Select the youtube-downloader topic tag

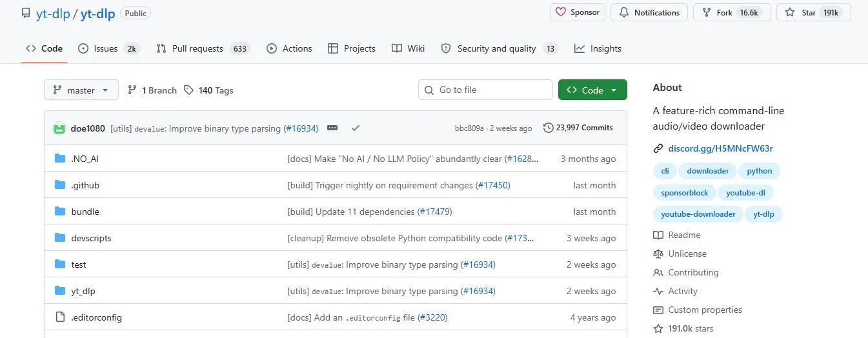(698, 214)
